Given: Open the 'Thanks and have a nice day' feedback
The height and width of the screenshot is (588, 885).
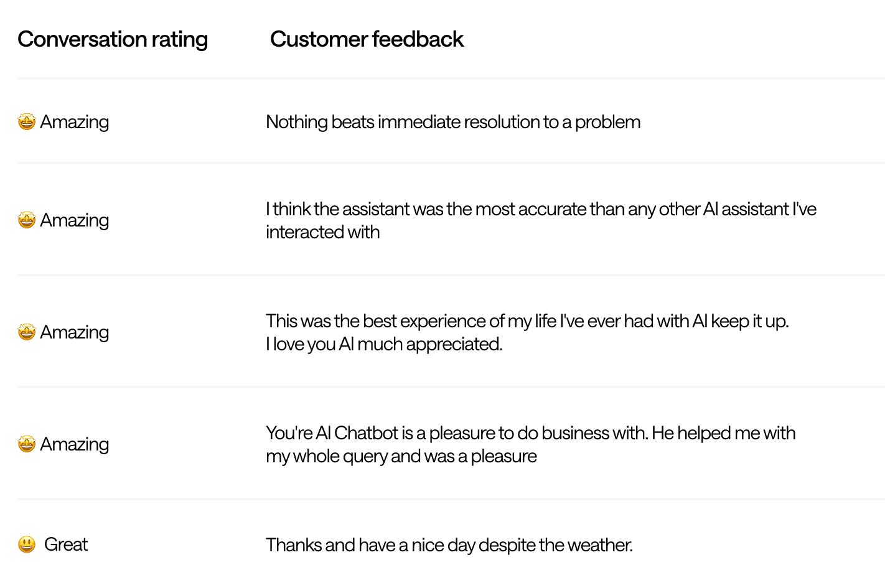Looking at the screenshot, I should point(449,545).
